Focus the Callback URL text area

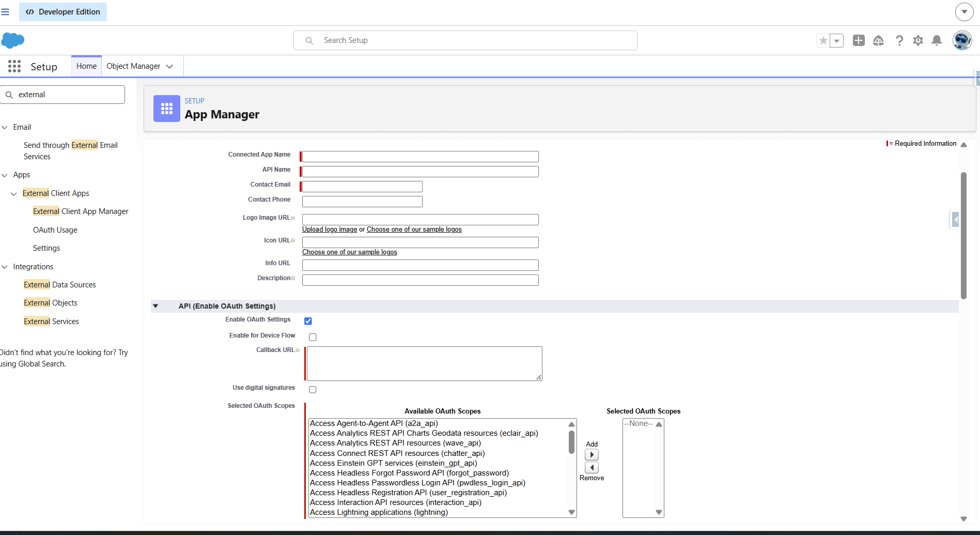[x=424, y=364]
